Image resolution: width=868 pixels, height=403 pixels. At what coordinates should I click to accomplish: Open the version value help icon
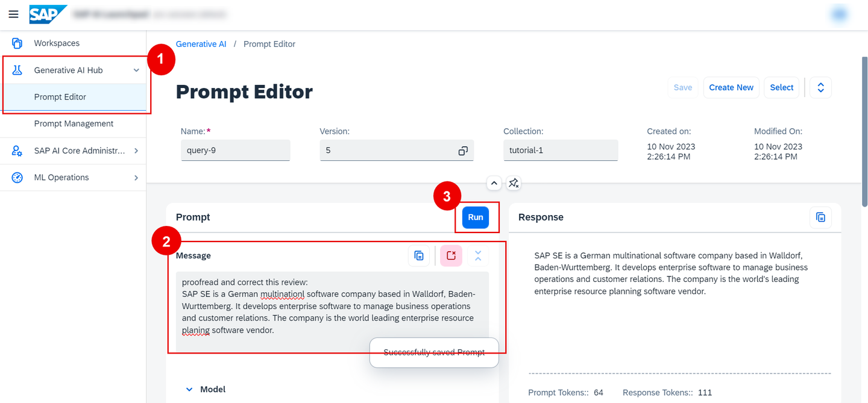(x=463, y=151)
